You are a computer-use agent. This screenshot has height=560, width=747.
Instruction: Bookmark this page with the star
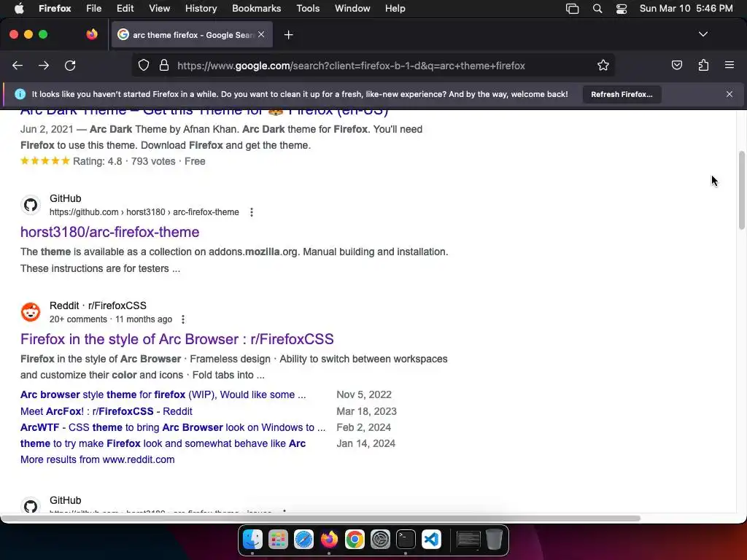pyautogui.click(x=603, y=66)
